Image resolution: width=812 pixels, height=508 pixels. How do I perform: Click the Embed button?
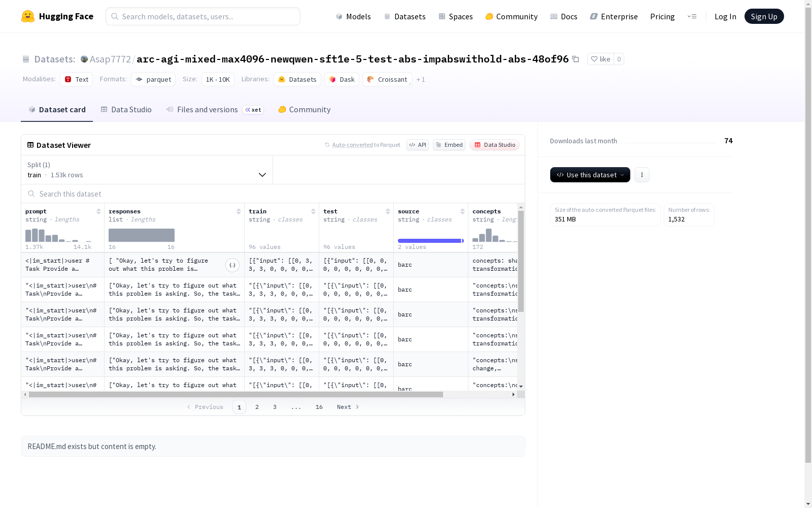tap(449, 145)
